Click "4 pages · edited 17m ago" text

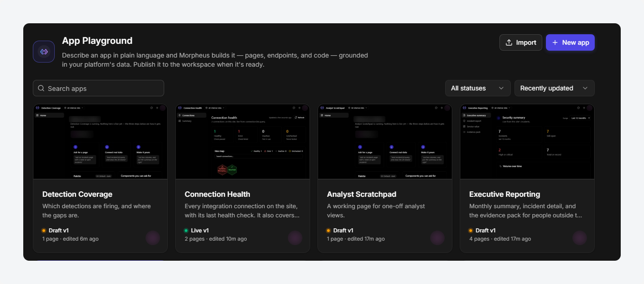click(500, 239)
